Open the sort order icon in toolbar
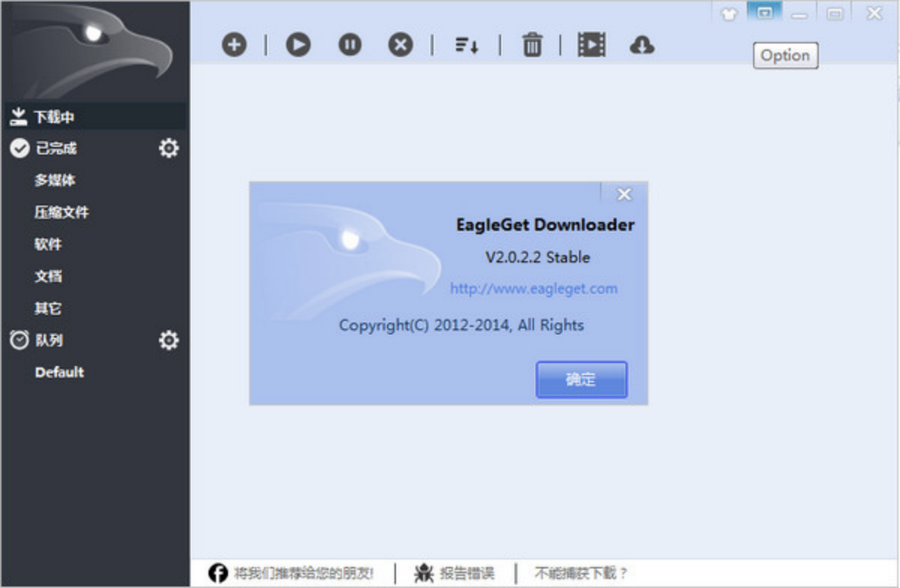The width and height of the screenshot is (900, 588). click(466, 45)
